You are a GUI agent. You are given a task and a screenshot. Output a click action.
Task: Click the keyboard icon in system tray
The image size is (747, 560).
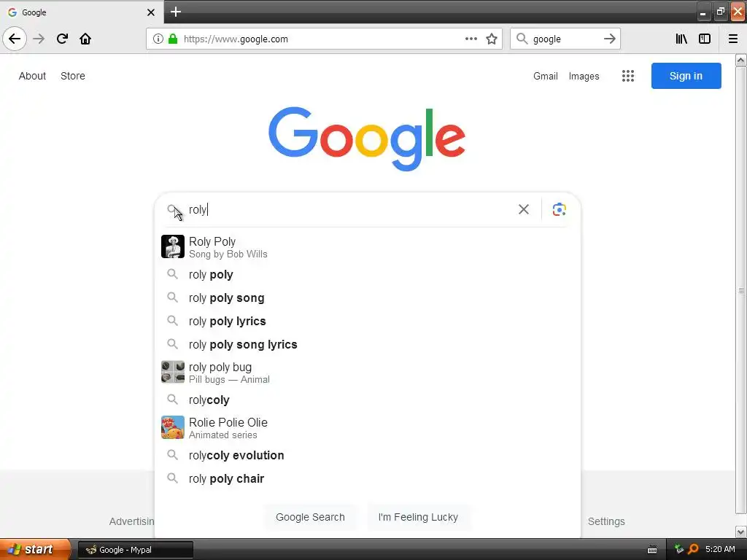pos(652,550)
